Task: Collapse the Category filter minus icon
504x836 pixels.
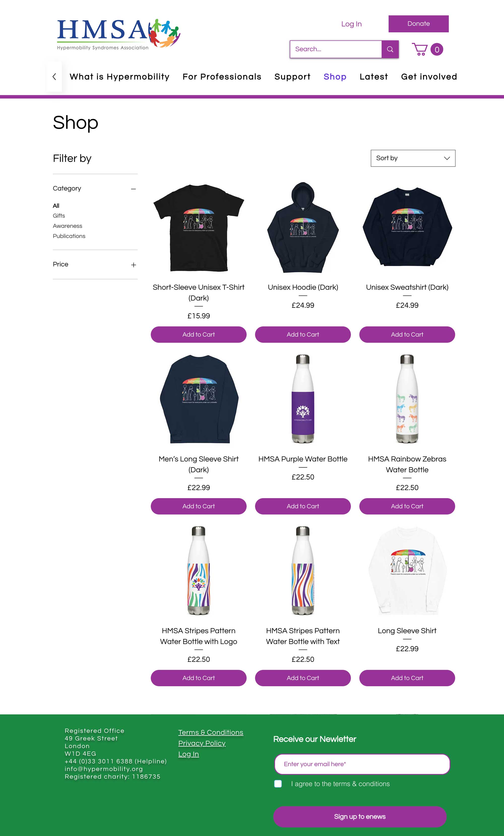Action: (134, 189)
